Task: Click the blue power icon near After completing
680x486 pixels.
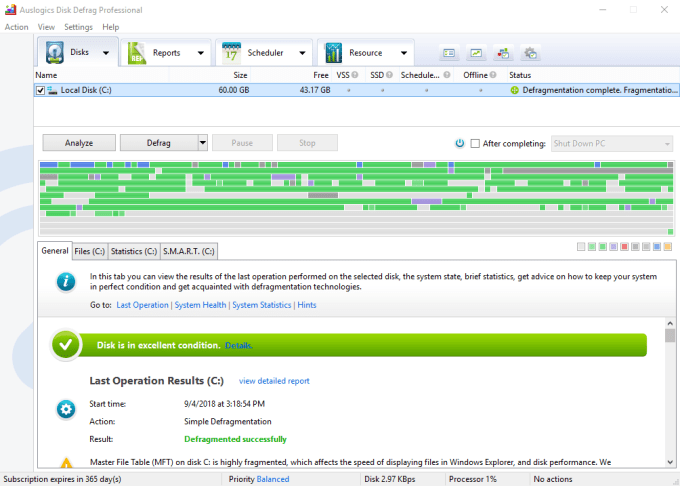Action: (459, 143)
